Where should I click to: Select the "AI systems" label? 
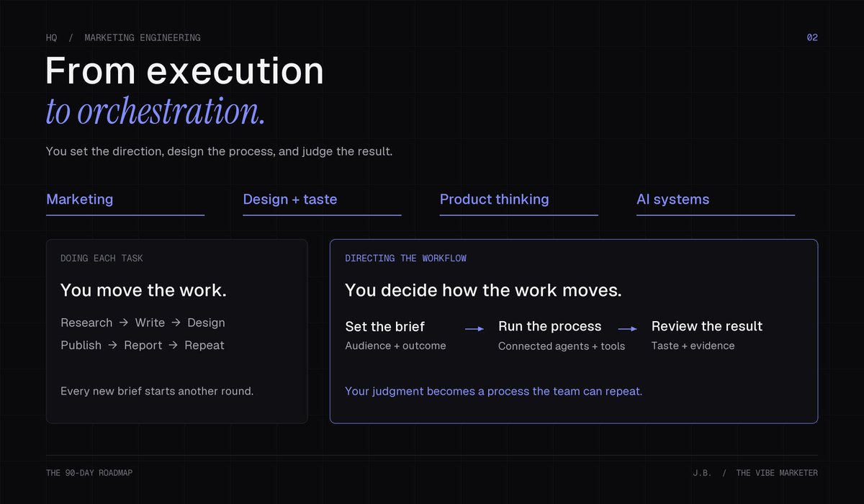point(672,199)
